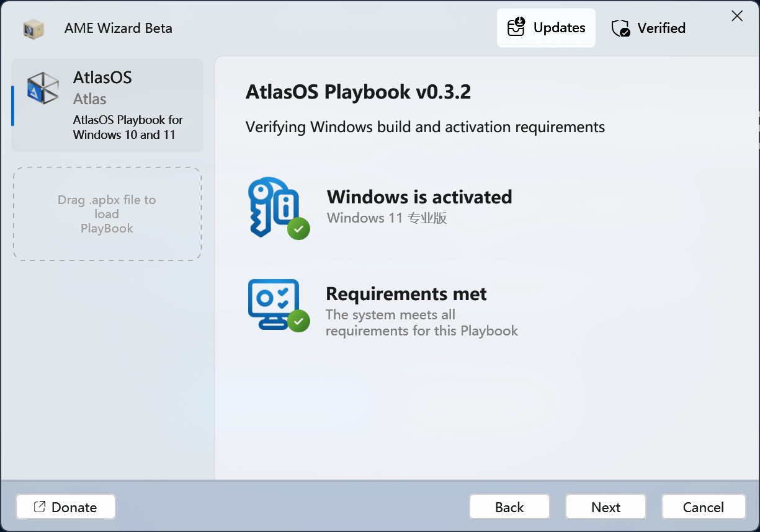
Task: Click the Windows 11 专业版 edition label
Action: tap(387, 218)
